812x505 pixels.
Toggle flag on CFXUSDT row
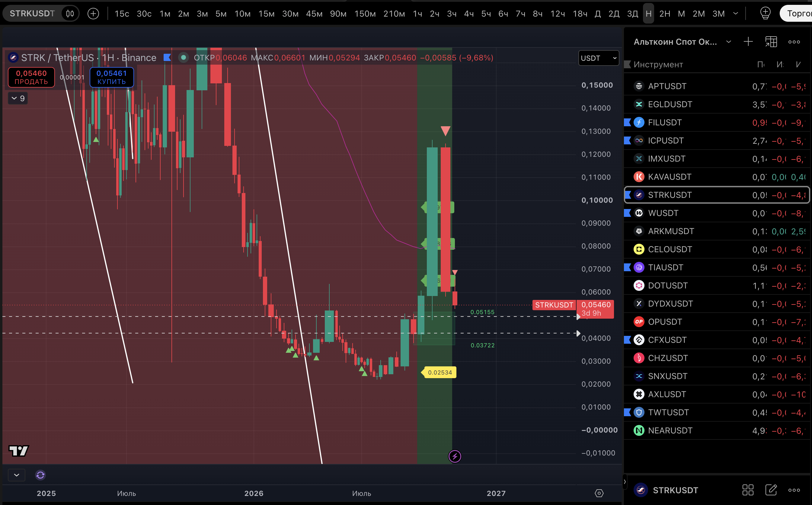(628, 340)
